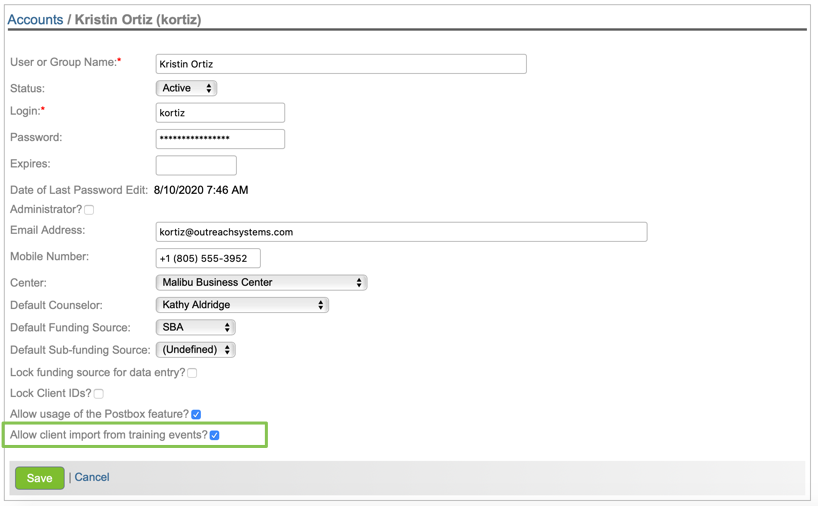Viewport: 818px width, 506px height.
Task: Click the Expires date field
Action: point(196,165)
